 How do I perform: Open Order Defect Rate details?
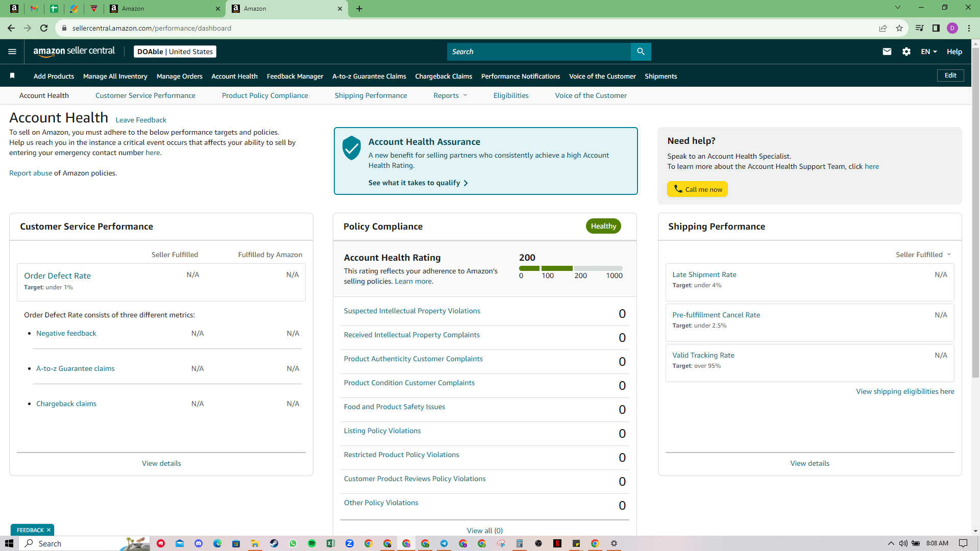click(x=57, y=275)
